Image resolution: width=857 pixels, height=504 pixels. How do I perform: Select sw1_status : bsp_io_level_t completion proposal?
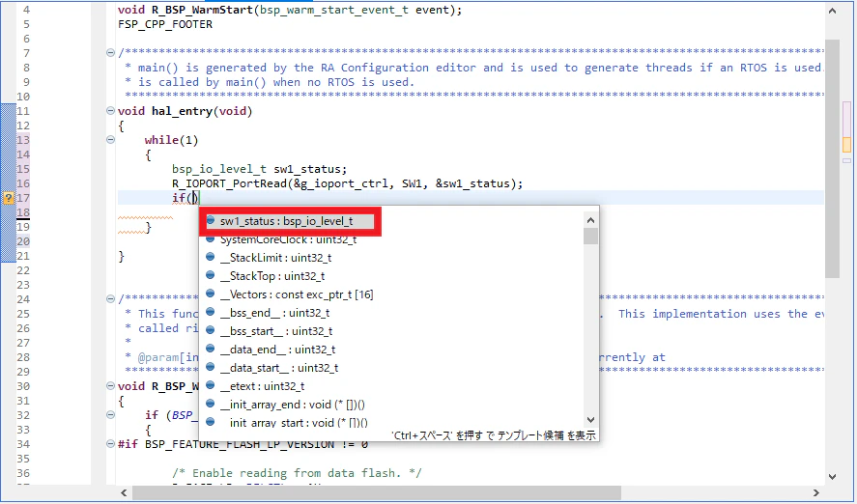[289, 221]
